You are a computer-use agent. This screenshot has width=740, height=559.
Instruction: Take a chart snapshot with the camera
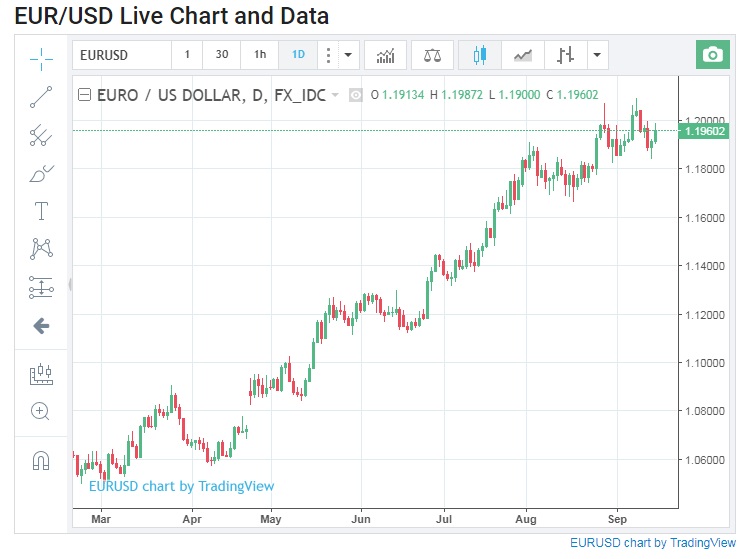coord(712,55)
